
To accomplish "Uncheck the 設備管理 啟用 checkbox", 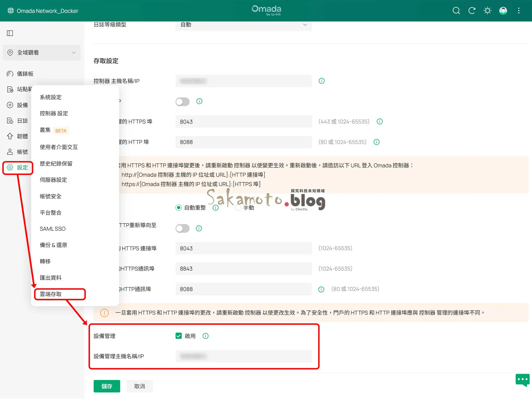I will (179, 336).
